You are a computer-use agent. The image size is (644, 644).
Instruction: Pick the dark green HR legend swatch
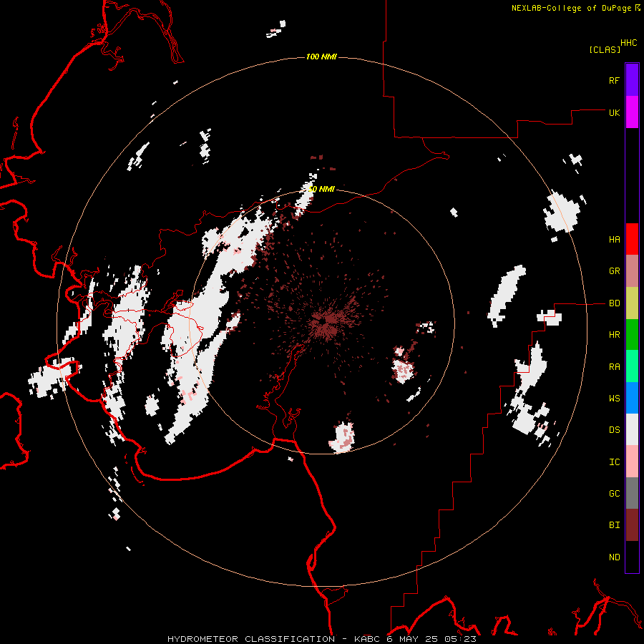[632, 335]
